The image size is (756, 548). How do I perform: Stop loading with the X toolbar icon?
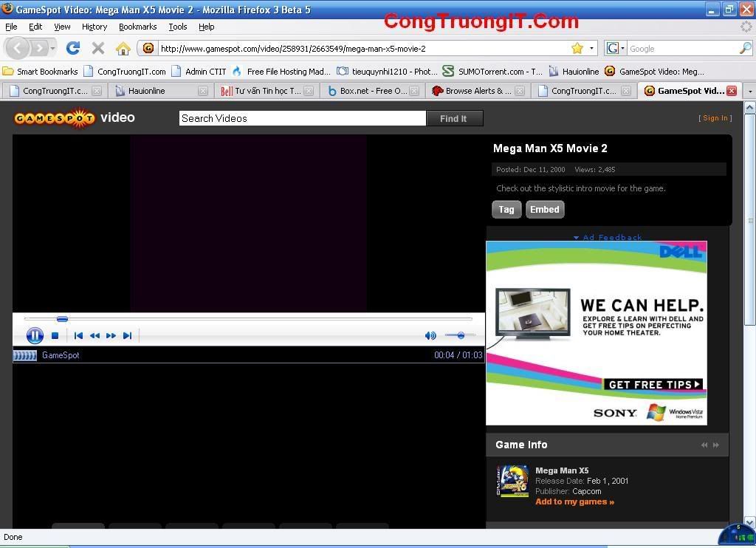[98, 48]
